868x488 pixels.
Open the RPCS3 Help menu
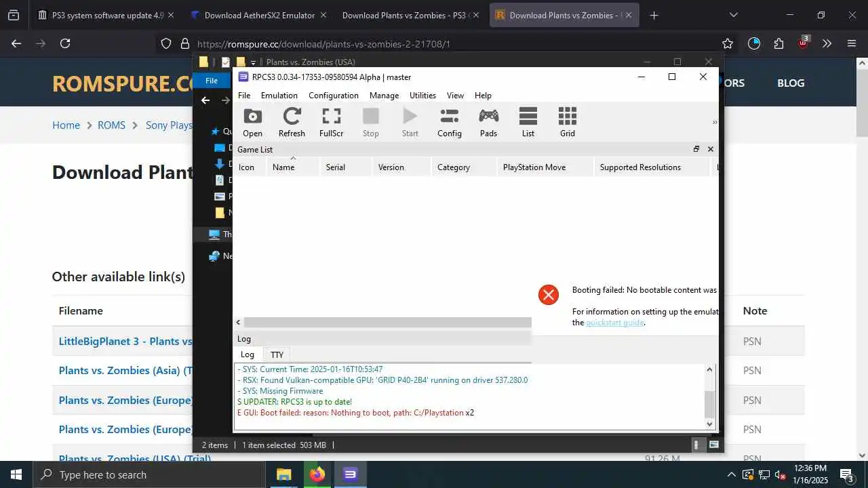(x=483, y=96)
